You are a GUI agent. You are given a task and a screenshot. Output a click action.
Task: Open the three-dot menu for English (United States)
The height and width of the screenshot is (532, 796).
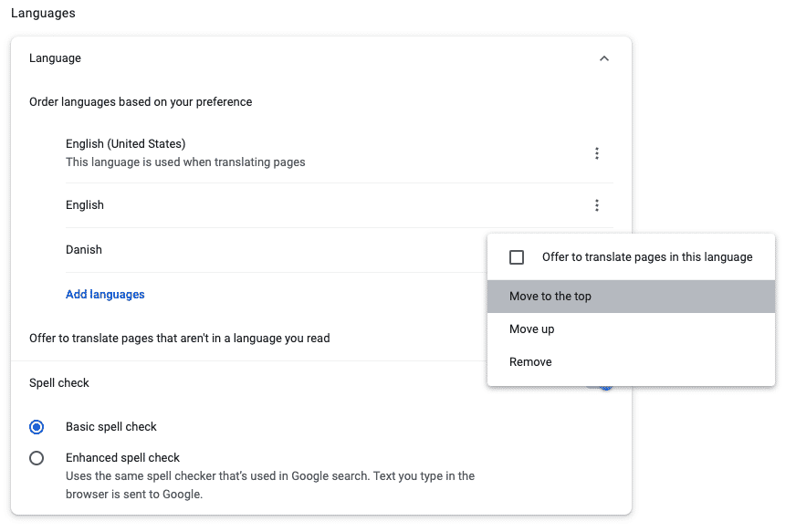tap(597, 153)
